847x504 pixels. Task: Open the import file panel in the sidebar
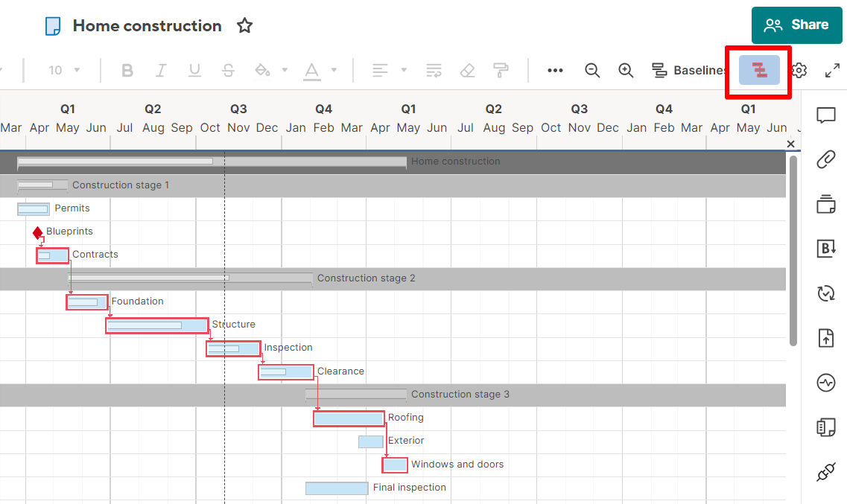click(825, 337)
